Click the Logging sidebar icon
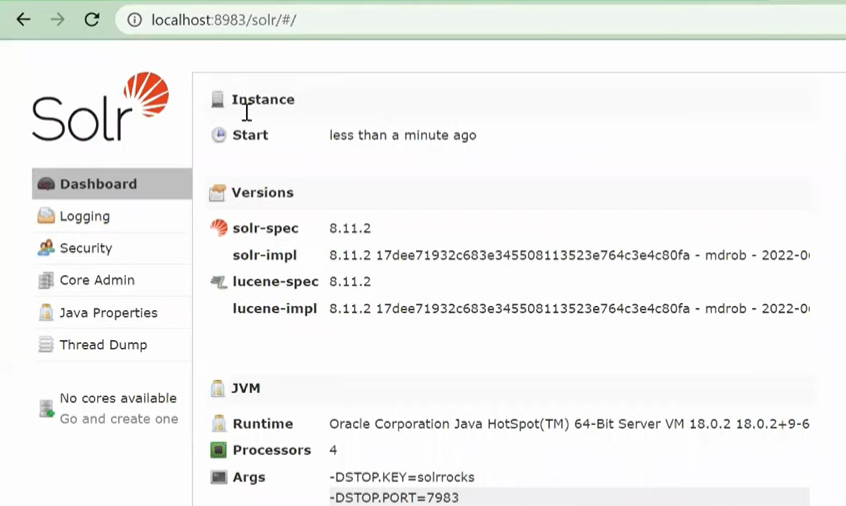The image size is (846, 506). pyautogui.click(x=46, y=216)
